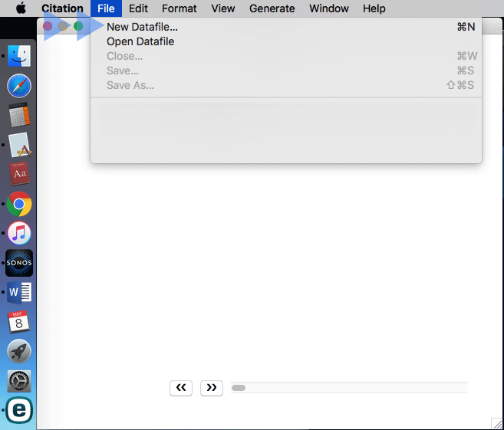Open Finder from the dock
Image resolution: width=504 pixels, height=430 pixels.
pos(19,55)
